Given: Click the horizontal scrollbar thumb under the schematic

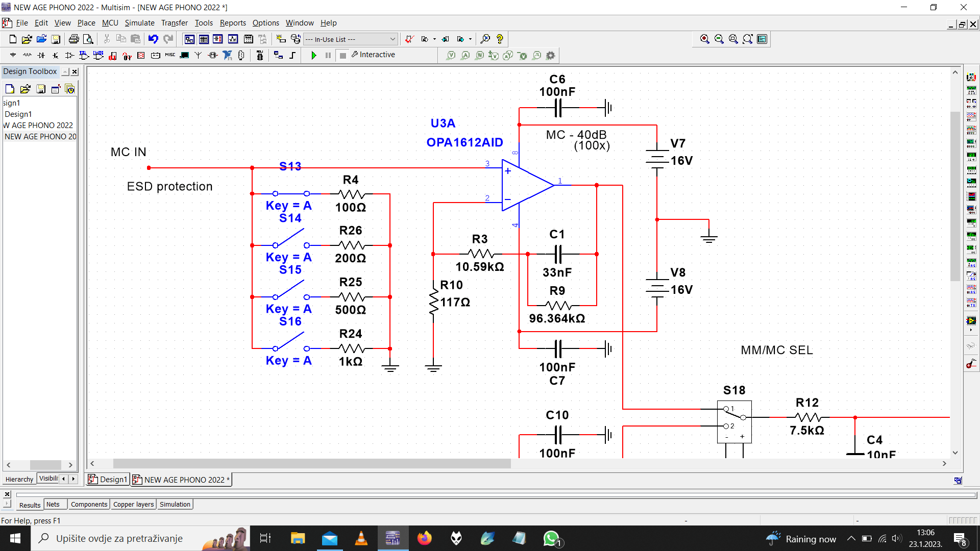Looking at the screenshot, I should 312,464.
